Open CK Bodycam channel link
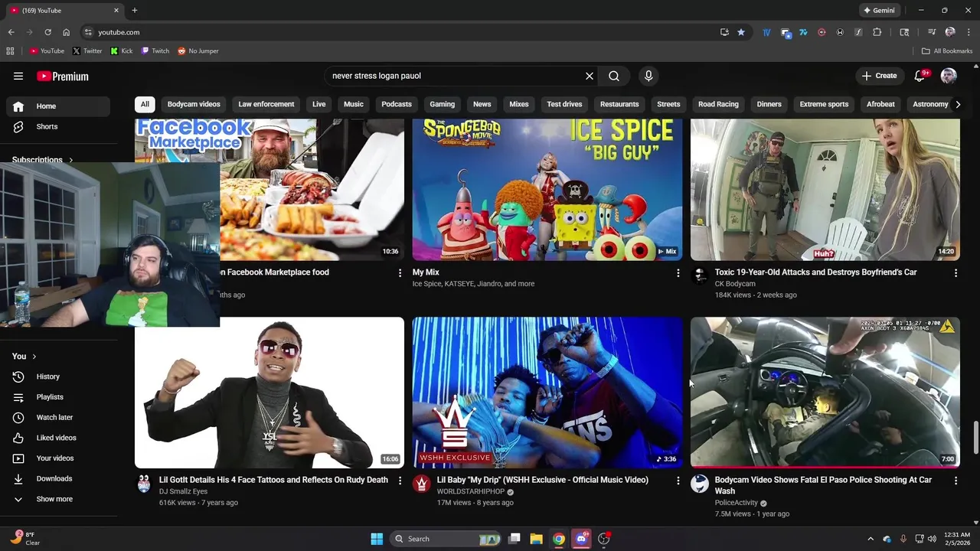Screen dimensions: 980x551 735,284
